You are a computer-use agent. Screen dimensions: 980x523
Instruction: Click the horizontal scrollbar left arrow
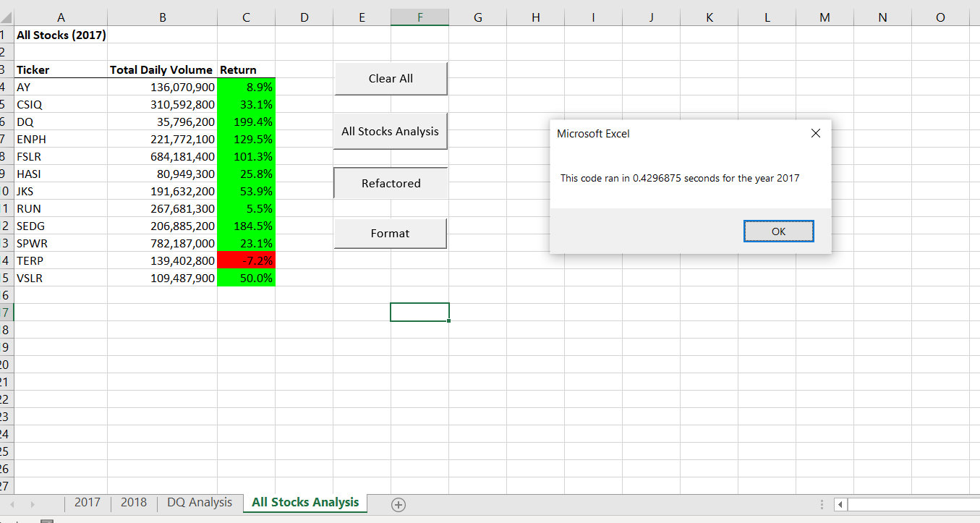point(840,505)
